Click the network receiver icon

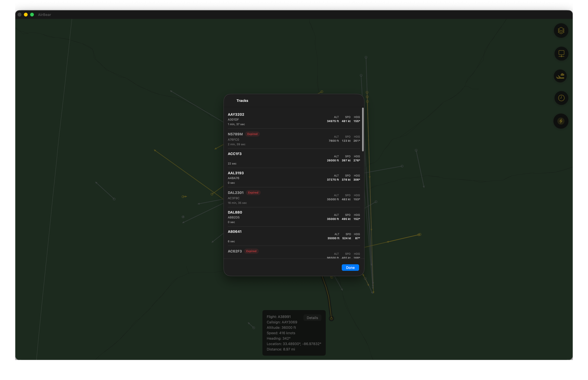coord(561,54)
